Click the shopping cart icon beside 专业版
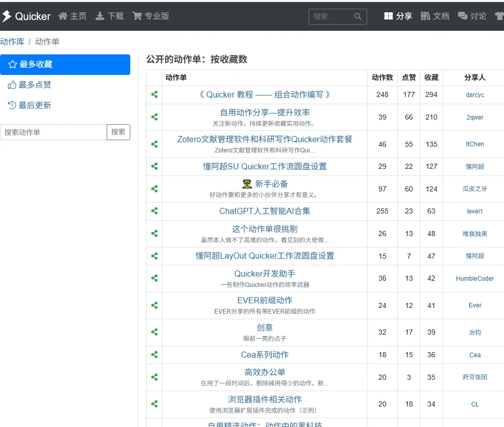This screenshot has height=427, width=504. tap(136, 16)
